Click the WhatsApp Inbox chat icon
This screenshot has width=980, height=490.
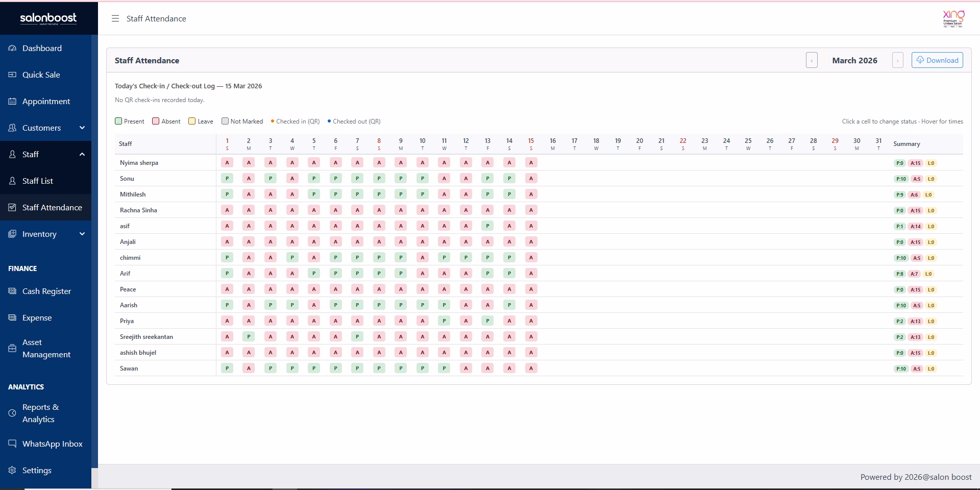tap(12, 444)
